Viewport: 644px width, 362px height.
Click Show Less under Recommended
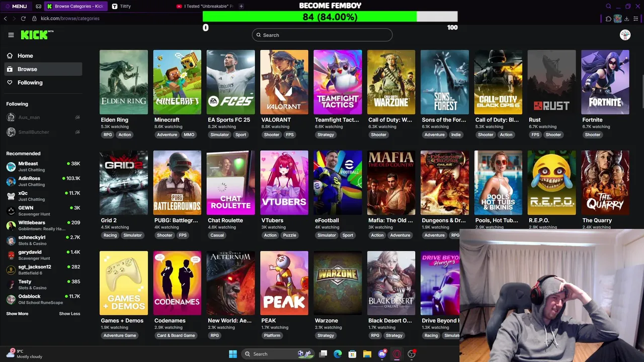69,314
